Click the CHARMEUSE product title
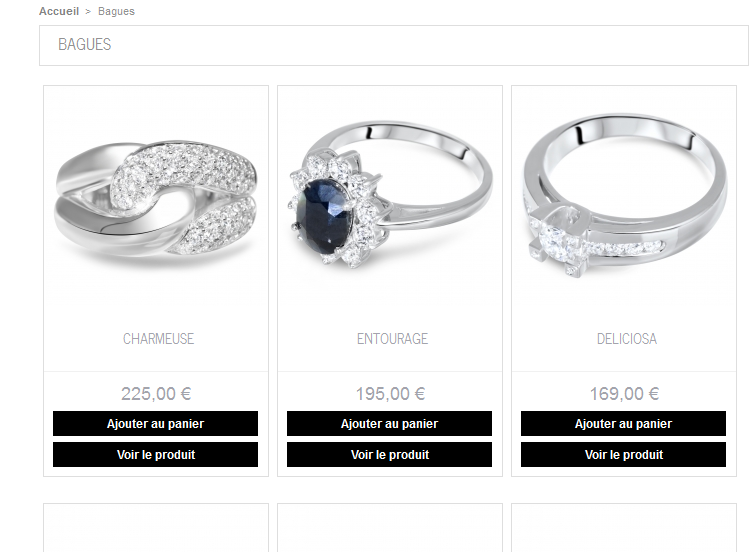This screenshot has height=552, width=752. click(x=158, y=339)
